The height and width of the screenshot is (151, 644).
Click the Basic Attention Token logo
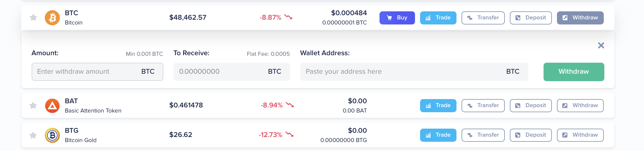coord(52,106)
